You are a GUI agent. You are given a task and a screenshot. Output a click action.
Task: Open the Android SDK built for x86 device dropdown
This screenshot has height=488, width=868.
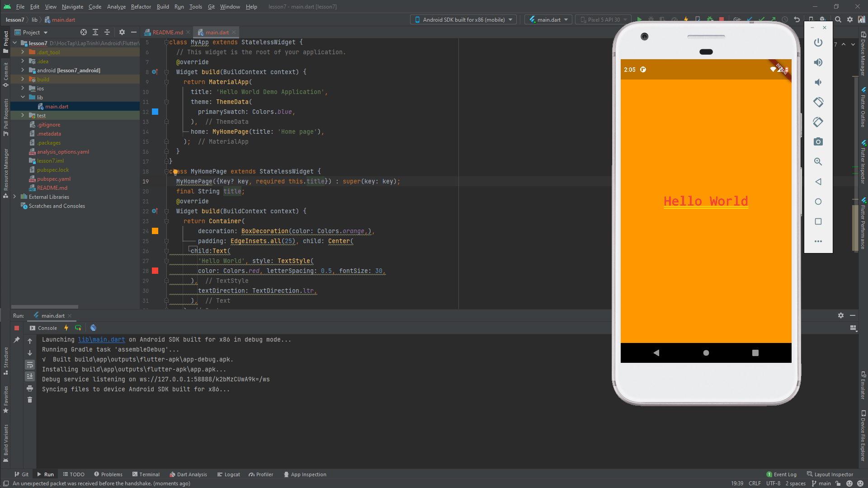tap(510, 19)
